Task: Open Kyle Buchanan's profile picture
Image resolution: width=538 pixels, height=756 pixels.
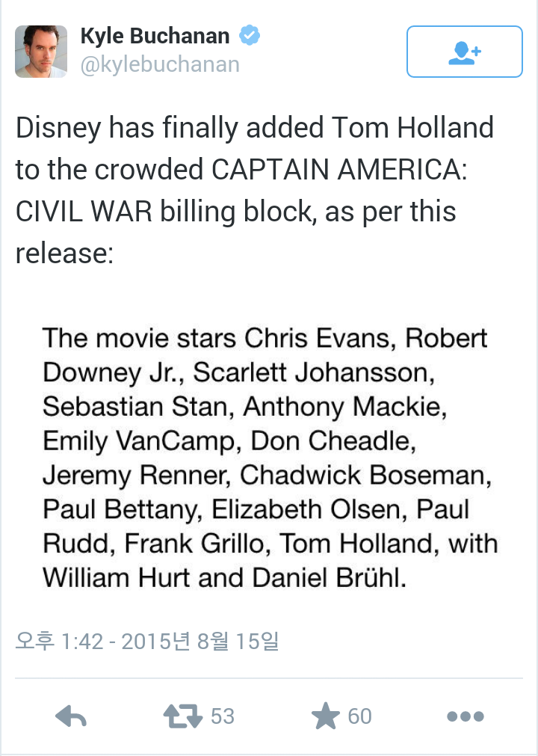Action: (x=41, y=52)
